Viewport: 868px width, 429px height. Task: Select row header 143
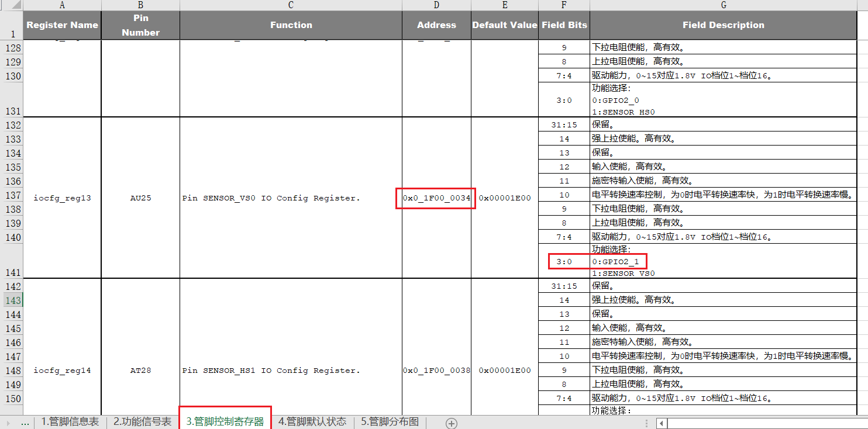(x=12, y=300)
